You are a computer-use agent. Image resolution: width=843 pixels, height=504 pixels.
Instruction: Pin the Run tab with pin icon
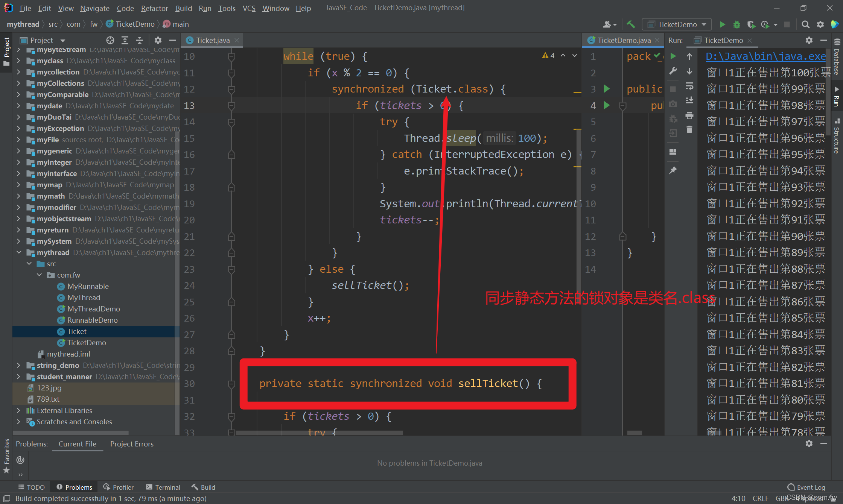click(x=673, y=170)
